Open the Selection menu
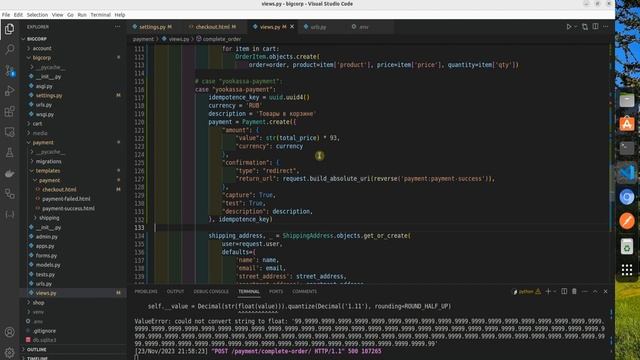Viewport: 640px width, 360px height. 37,15
